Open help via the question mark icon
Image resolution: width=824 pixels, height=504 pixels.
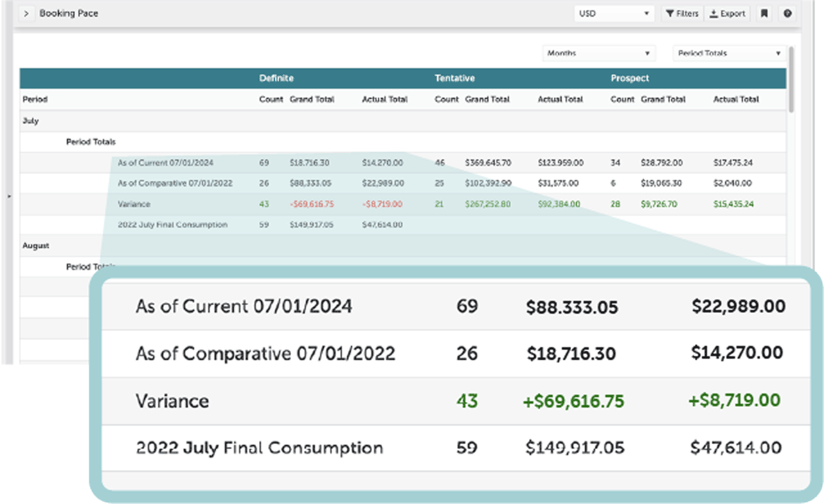click(787, 14)
